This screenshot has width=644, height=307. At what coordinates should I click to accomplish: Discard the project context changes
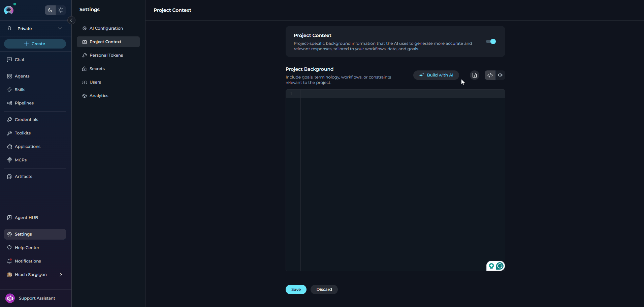[324, 289]
